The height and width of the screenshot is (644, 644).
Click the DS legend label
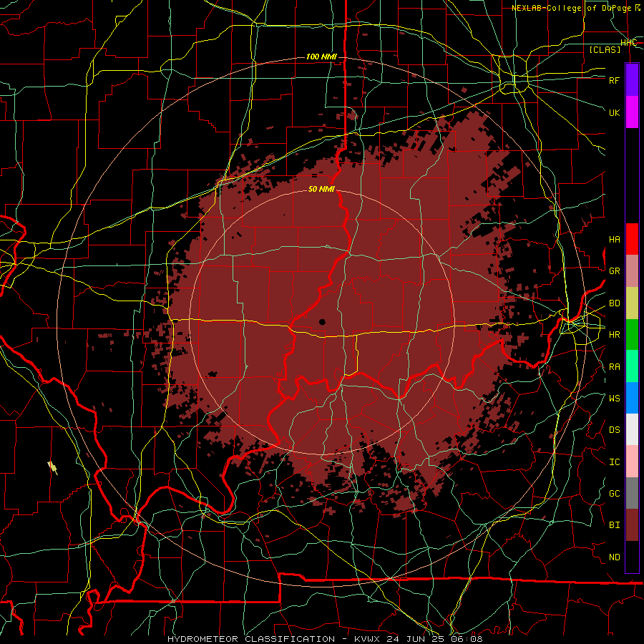point(614,430)
